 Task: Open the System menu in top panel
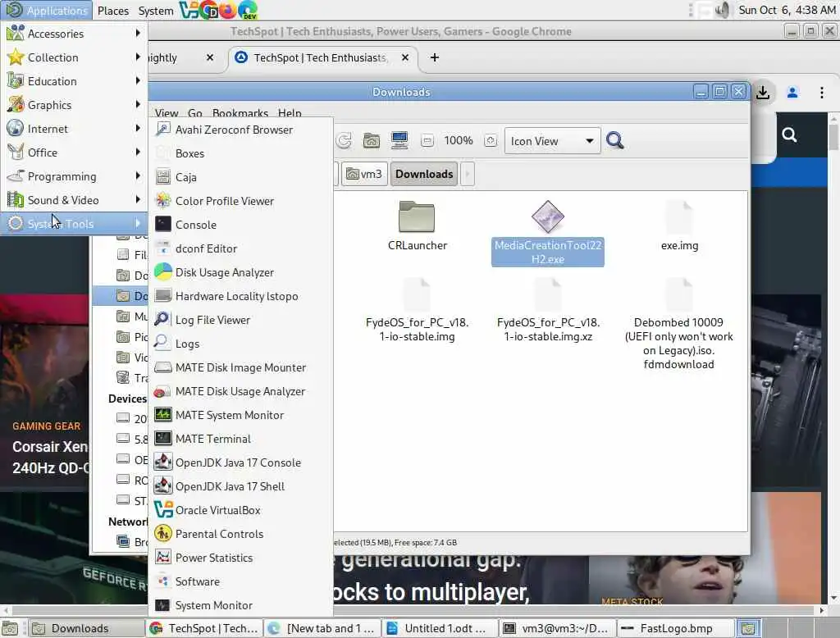click(155, 11)
